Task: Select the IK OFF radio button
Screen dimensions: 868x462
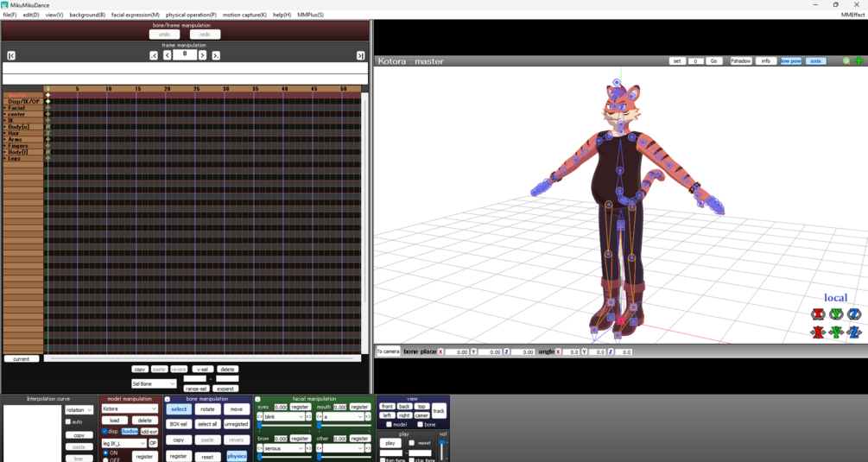Action: (x=105, y=459)
